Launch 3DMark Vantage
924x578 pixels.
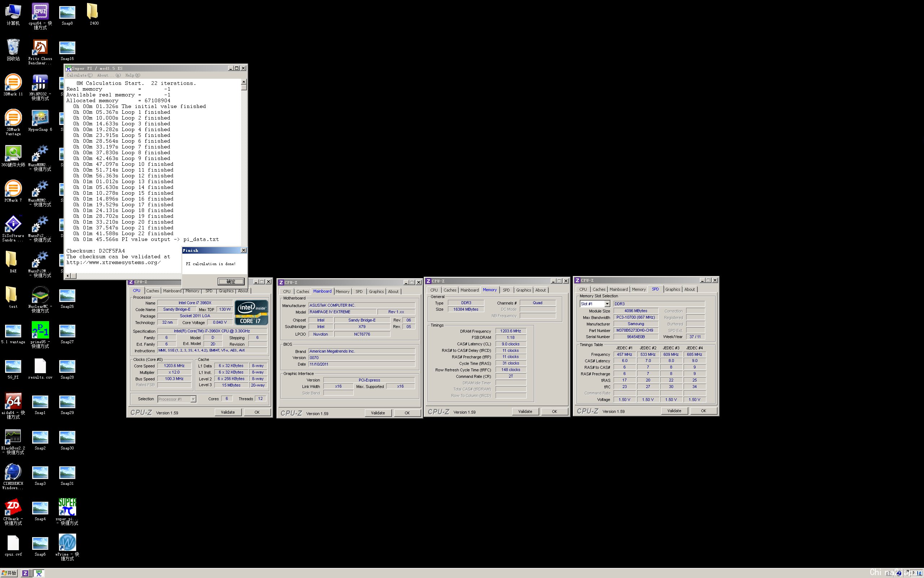(x=13, y=122)
